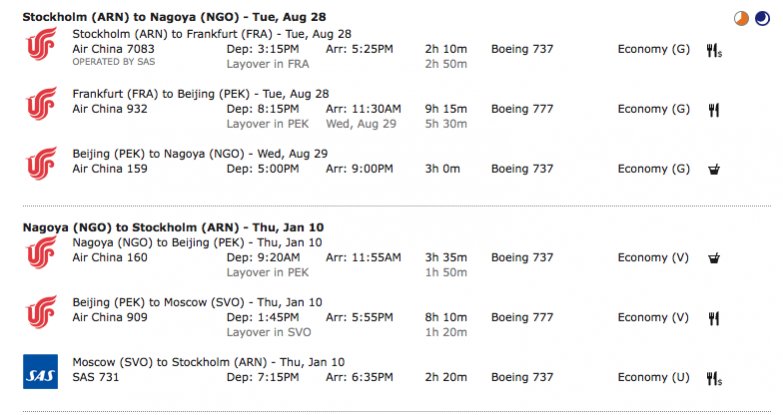Click snack basket icon for Air China 159
This screenshot has width=783, height=415.
(714, 169)
